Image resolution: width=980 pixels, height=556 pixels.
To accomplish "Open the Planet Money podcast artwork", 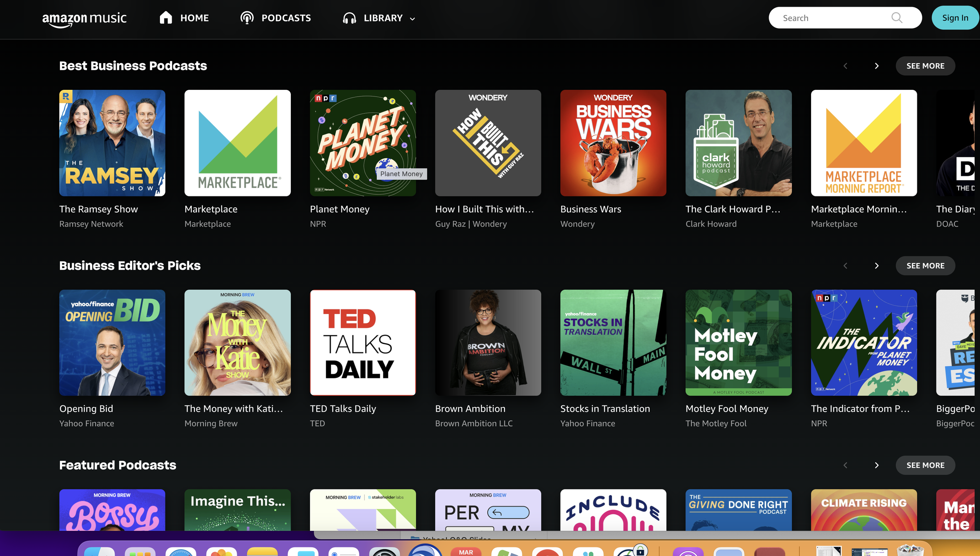I will tap(362, 143).
